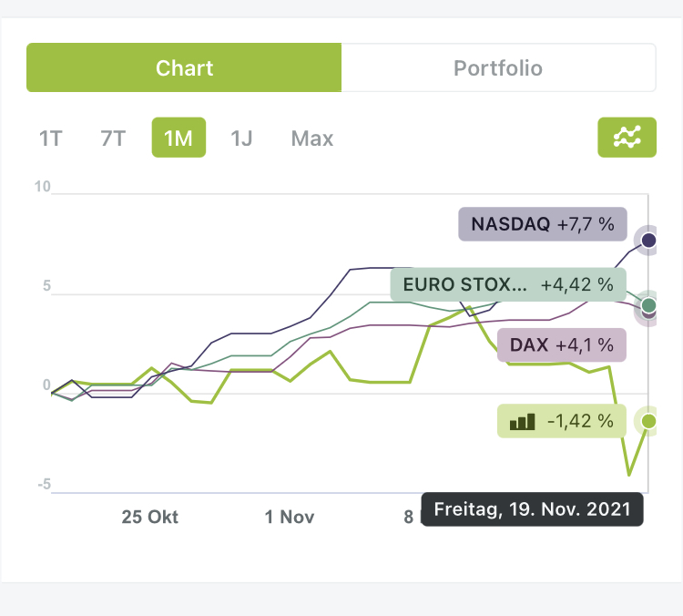Open the Portfolio tab
This screenshot has width=683, height=616.
tap(498, 68)
